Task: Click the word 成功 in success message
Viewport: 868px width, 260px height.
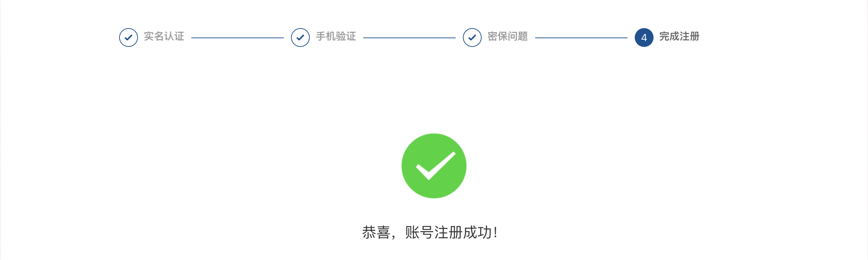Action: [x=477, y=233]
